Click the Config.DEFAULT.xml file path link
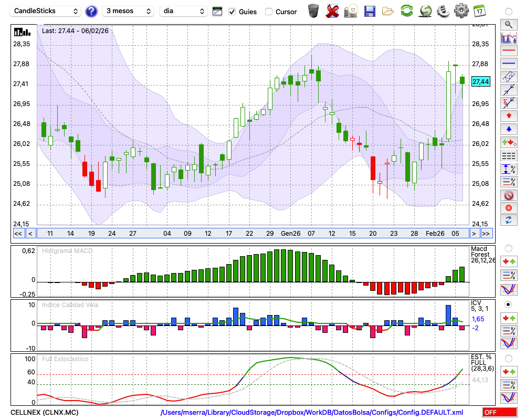This screenshot has height=420, width=525. (x=312, y=412)
